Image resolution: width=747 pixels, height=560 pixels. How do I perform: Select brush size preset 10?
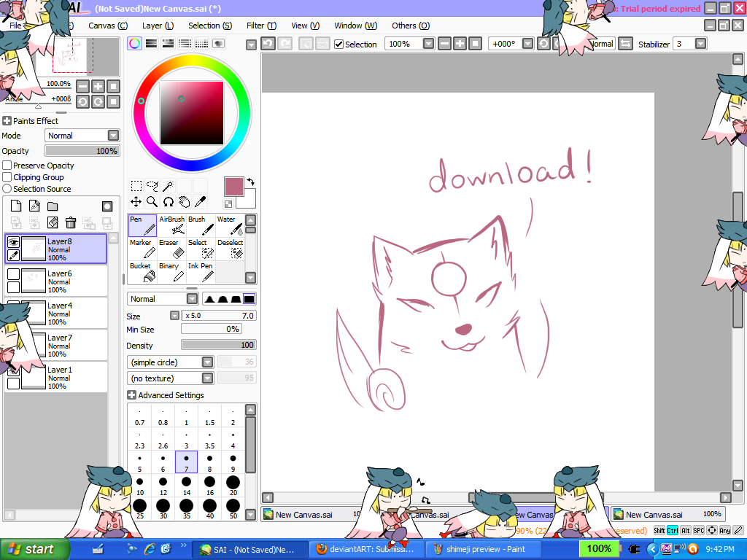click(x=140, y=486)
